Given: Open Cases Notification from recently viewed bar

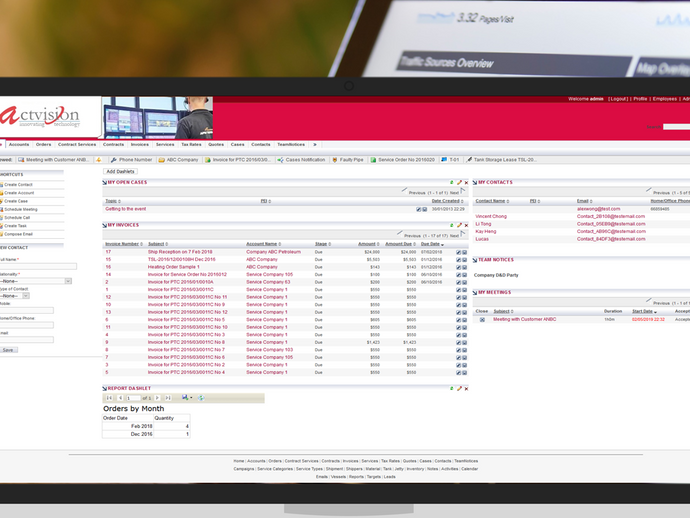Looking at the screenshot, I should tap(305, 160).
